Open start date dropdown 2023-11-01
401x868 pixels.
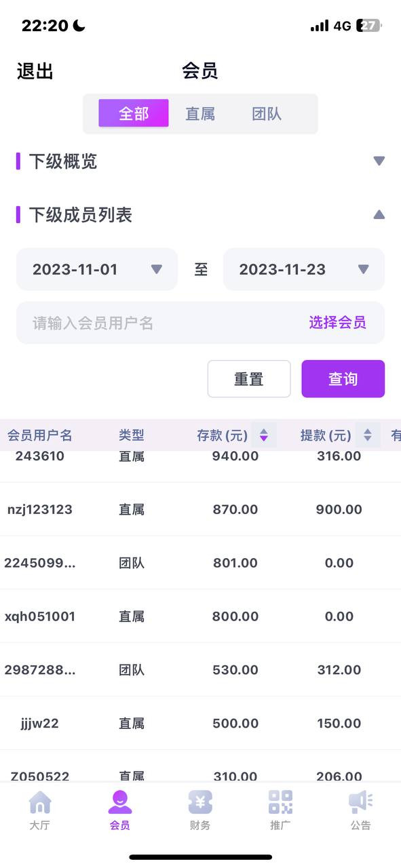click(97, 269)
